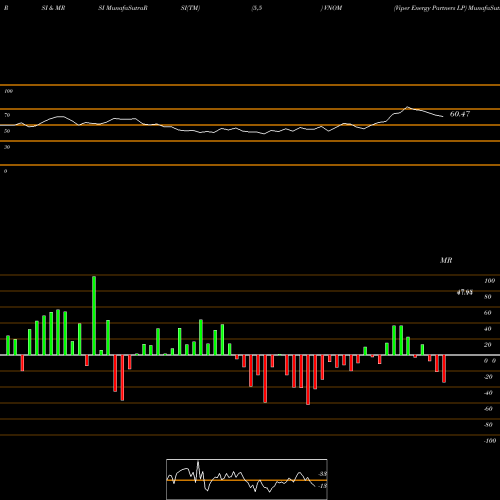The image size is (500, 500).
Task: Click the MR axis label -40
Action: [488, 393]
